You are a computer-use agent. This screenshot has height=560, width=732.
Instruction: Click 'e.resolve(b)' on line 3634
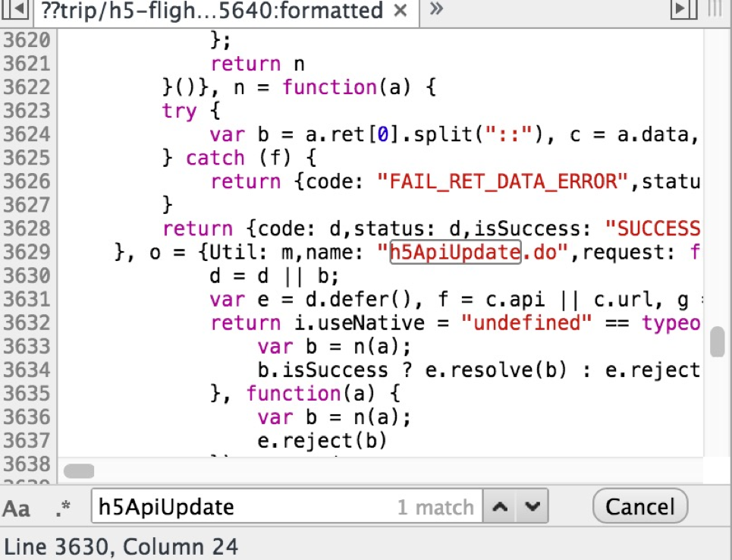(x=496, y=370)
